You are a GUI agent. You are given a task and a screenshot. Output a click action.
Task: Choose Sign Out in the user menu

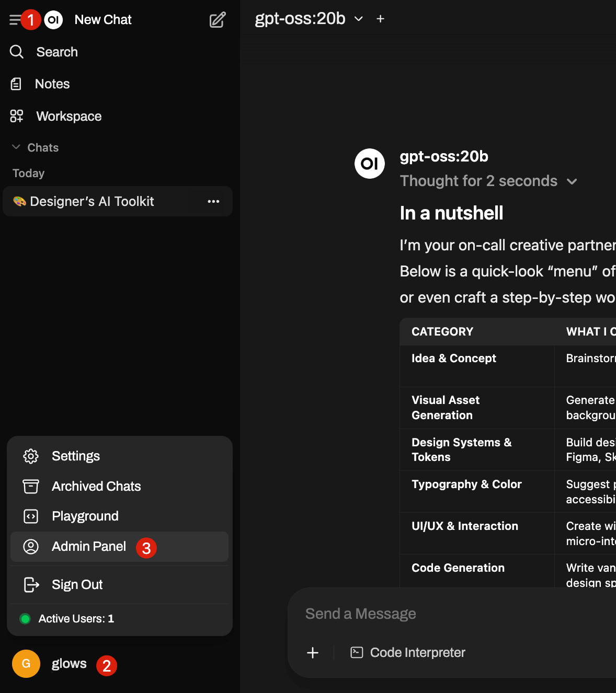pyautogui.click(x=119, y=584)
